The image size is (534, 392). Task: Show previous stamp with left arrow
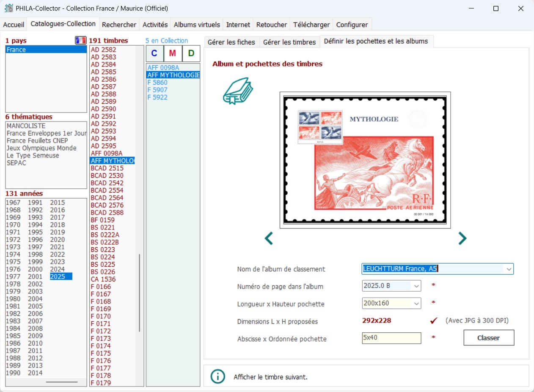[269, 238]
